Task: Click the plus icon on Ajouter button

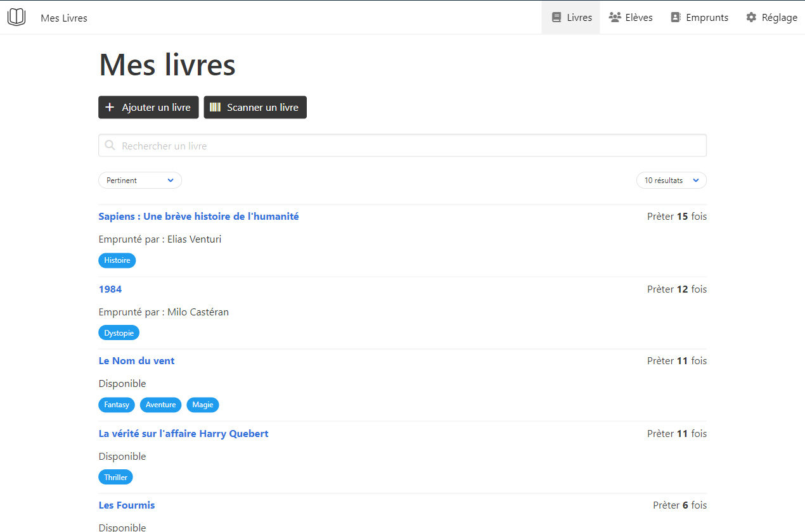Action: click(110, 108)
